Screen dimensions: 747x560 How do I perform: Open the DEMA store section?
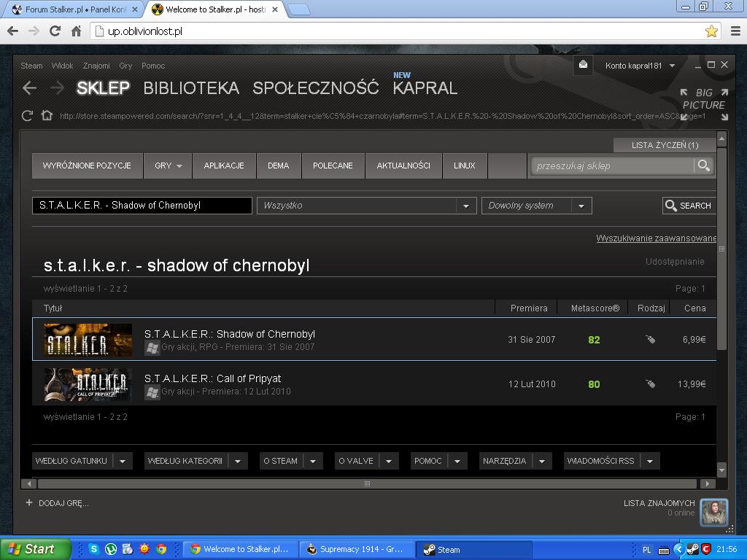278,166
